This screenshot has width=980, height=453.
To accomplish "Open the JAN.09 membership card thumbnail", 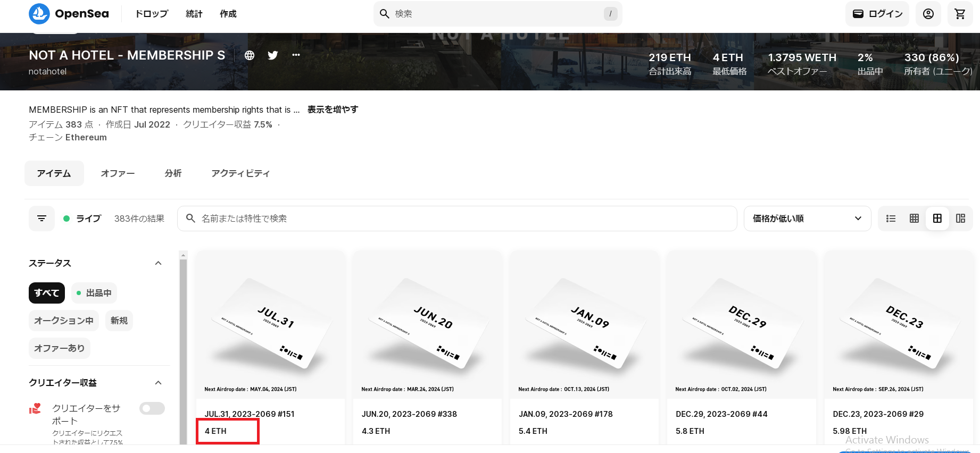I will pos(584,324).
